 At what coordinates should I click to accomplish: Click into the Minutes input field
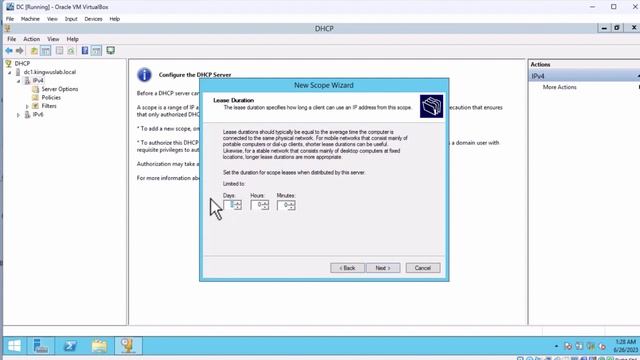(x=283, y=205)
